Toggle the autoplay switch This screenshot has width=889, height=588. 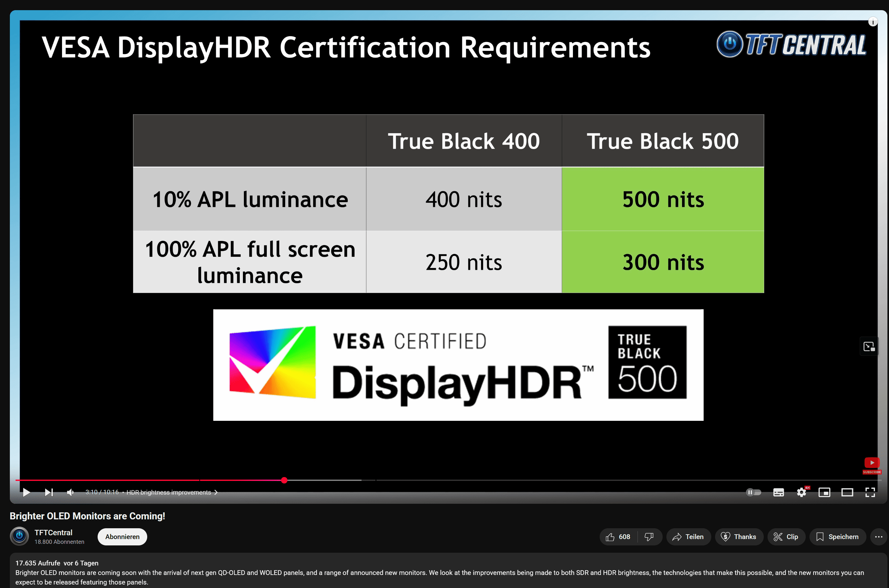coord(753,492)
